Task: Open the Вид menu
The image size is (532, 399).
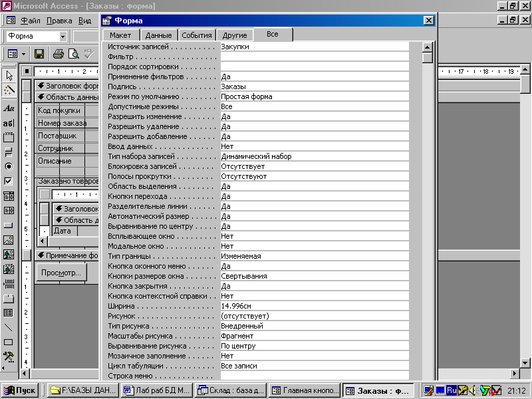Action: 85,21
